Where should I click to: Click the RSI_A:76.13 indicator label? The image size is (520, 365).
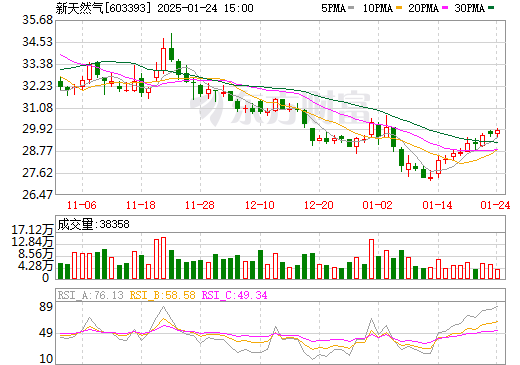pos(90,295)
